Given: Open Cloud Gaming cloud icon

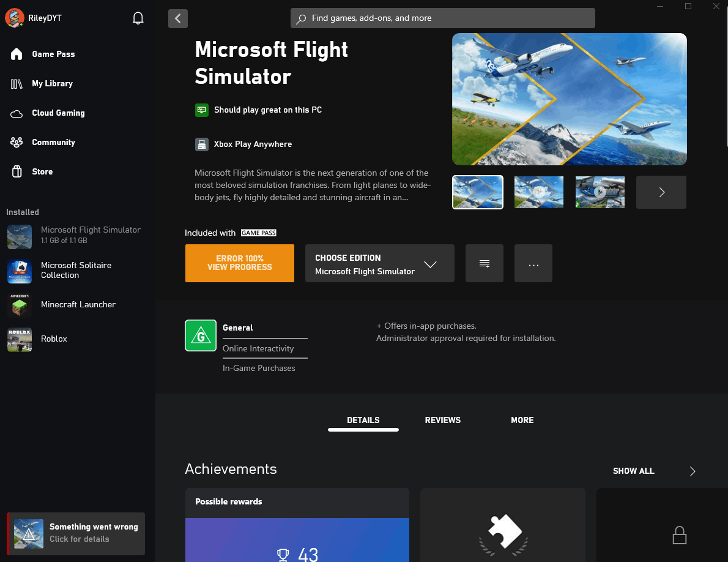Looking at the screenshot, I should coord(17,113).
